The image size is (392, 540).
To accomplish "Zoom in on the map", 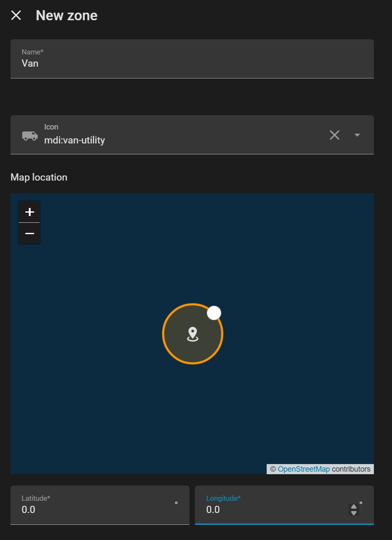I will [30, 212].
